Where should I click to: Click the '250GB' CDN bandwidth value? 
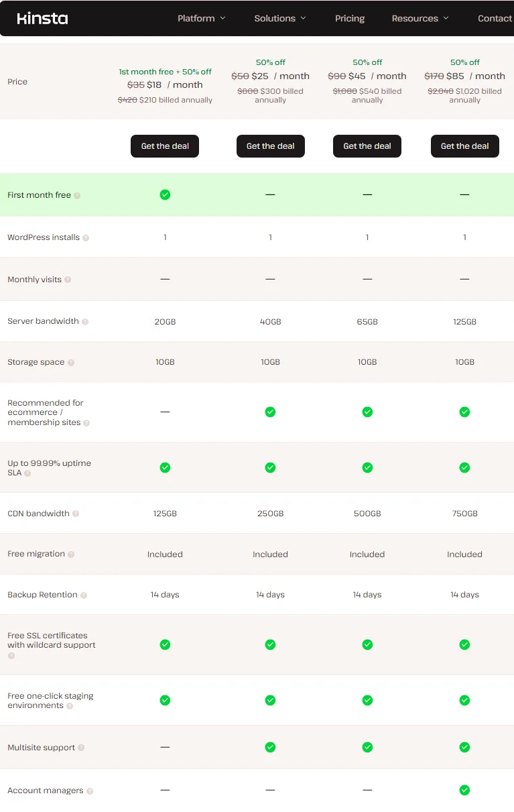tap(270, 514)
